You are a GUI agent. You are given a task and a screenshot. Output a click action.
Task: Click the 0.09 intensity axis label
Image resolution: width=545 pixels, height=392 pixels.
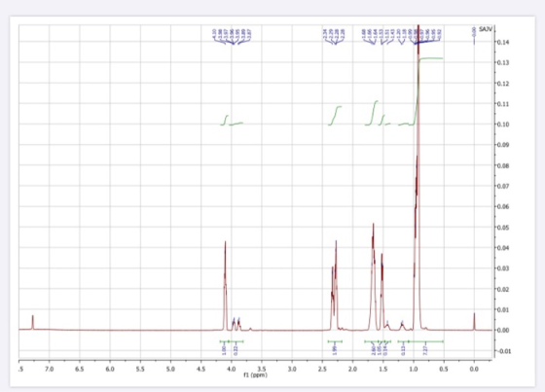click(x=503, y=145)
